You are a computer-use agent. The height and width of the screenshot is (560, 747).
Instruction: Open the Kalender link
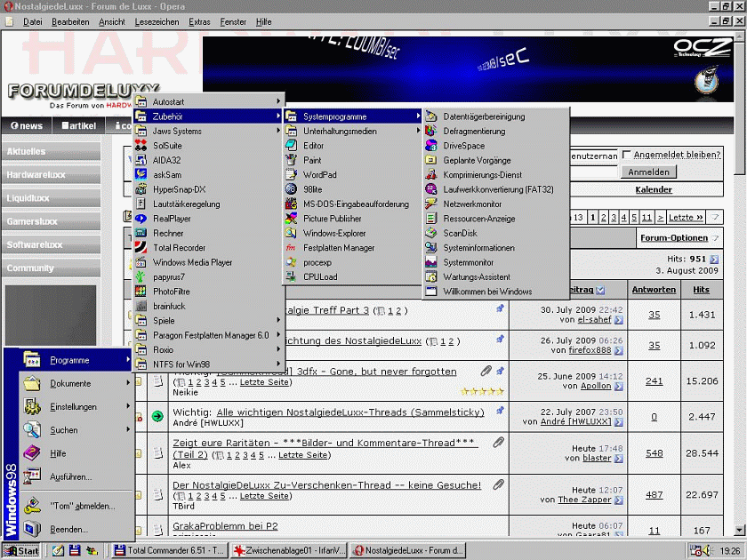[654, 189]
